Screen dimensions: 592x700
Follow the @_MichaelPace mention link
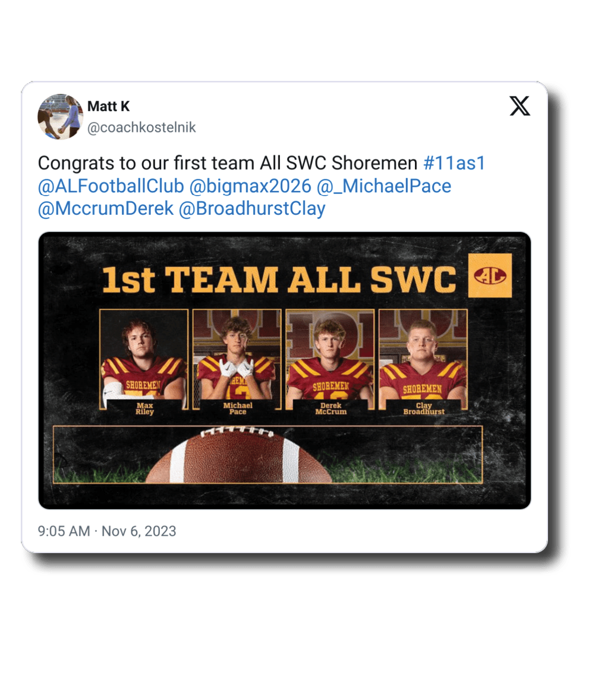point(383,186)
